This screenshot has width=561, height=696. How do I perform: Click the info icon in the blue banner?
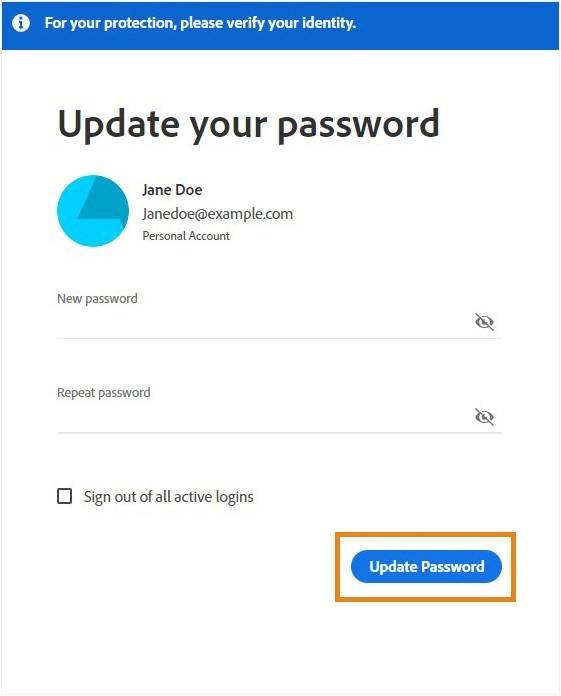[x=21, y=23]
